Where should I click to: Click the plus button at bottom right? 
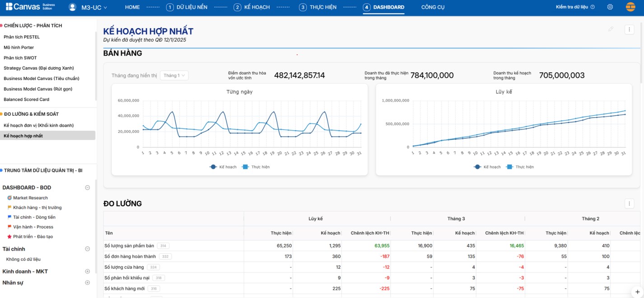[x=637, y=292]
